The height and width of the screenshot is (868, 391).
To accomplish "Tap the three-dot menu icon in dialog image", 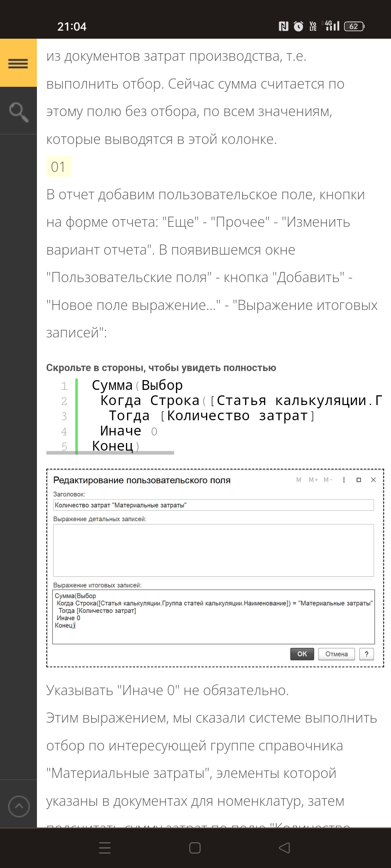I will coord(344,480).
